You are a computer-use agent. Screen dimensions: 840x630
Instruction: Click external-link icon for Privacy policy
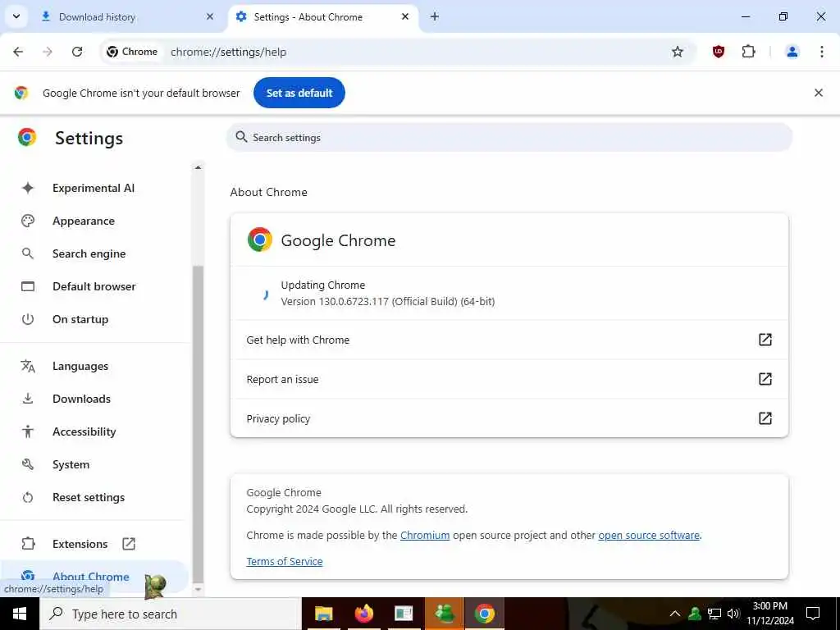click(765, 418)
